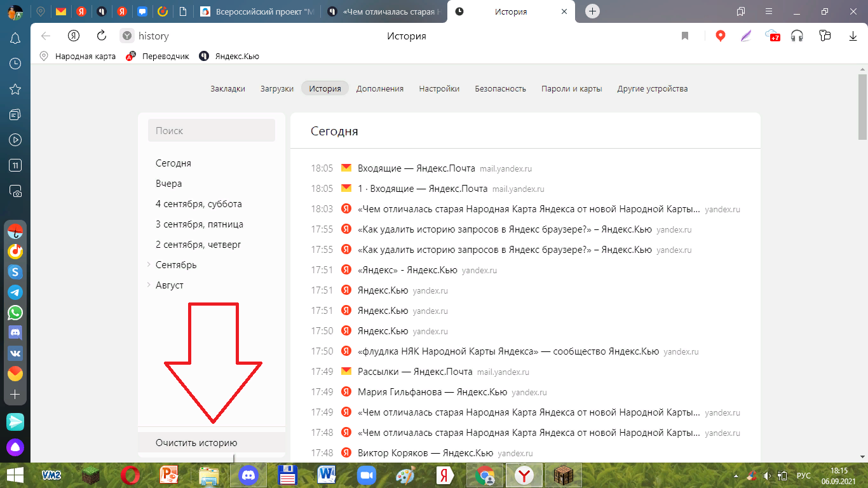Open Opera from Windows taskbar

coord(130,475)
